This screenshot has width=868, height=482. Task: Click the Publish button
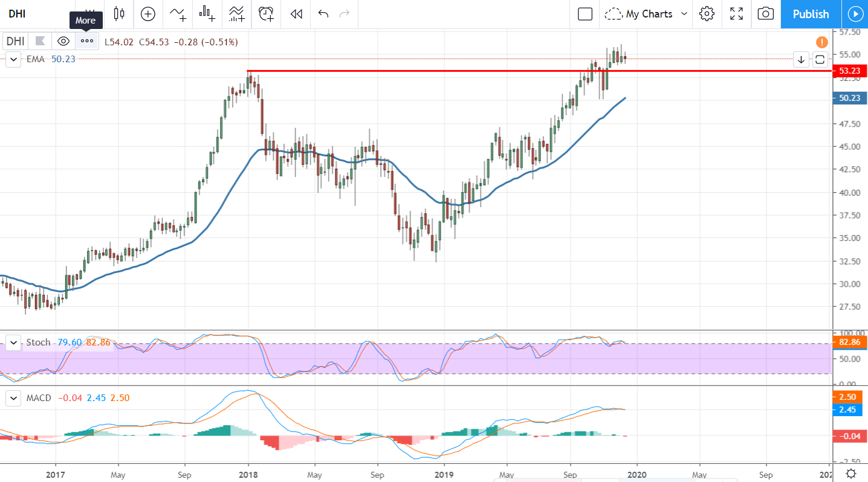811,14
